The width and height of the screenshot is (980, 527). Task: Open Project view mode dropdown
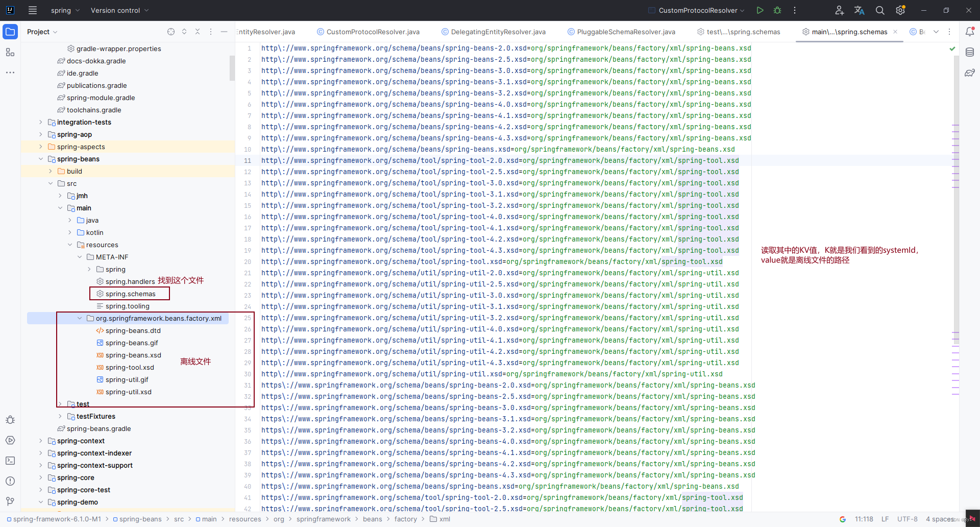42,32
